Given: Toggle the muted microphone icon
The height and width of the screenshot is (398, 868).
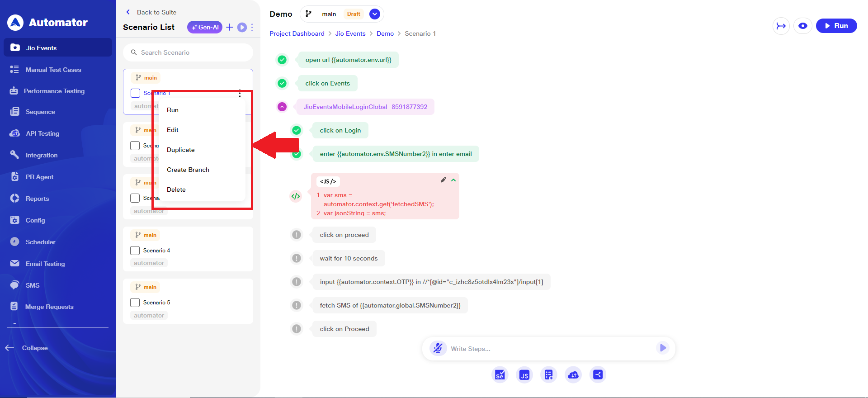Looking at the screenshot, I should tap(438, 348).
